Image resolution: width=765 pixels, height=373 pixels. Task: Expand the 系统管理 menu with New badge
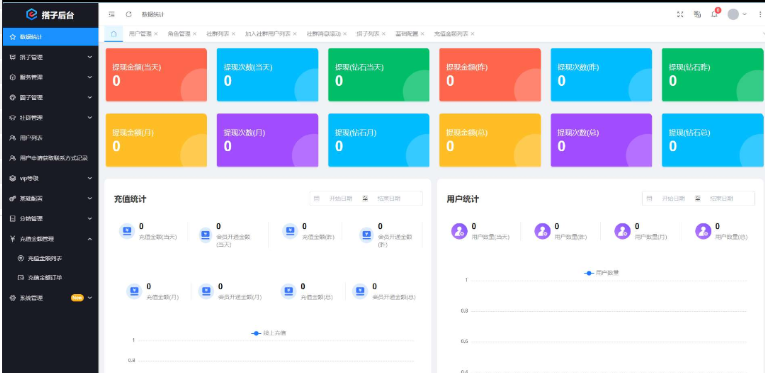click(50, 298)
